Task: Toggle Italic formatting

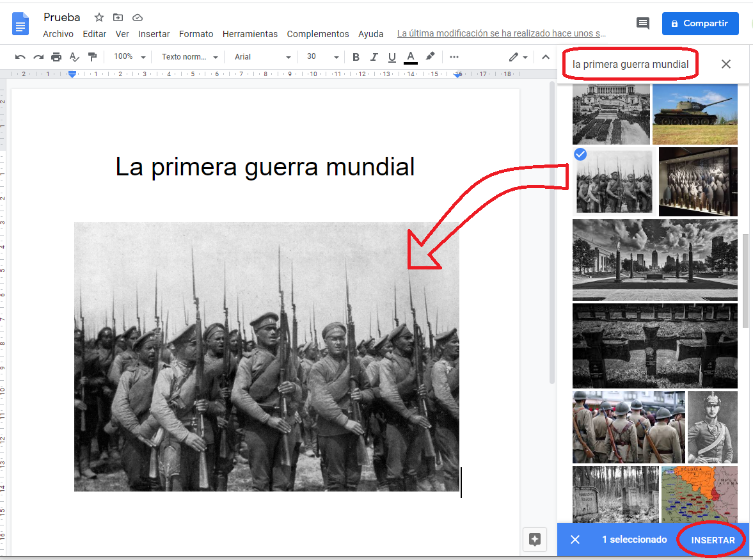Action: 374,57
